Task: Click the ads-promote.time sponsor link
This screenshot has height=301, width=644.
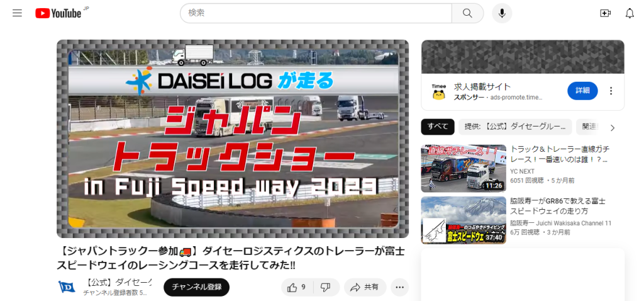Action: 516,98
